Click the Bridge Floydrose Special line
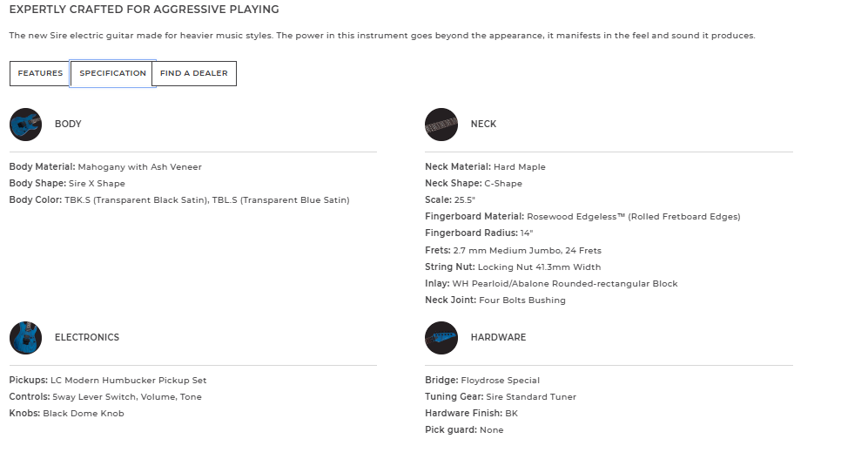 point(482,381)
